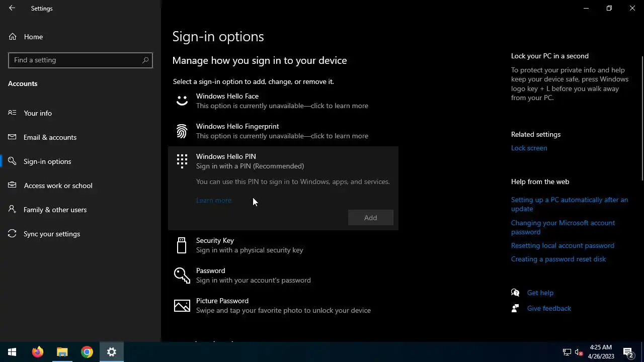Click the Get help chat icon
This screenshot has width=644, height=362.
515,293
